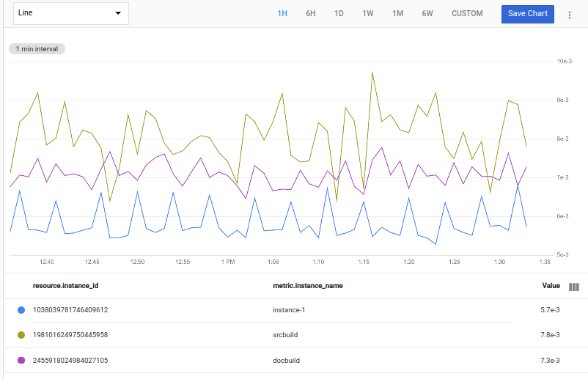The width and height of the screenshot is (588, 379).
Task: Select the 6H time range
Action: (311, 14)
